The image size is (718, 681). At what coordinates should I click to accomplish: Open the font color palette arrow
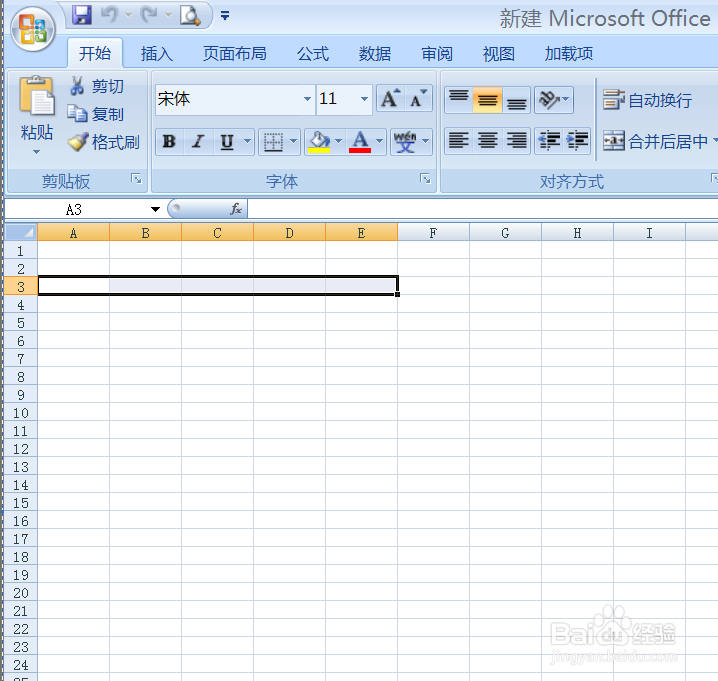tap(380, 141)
